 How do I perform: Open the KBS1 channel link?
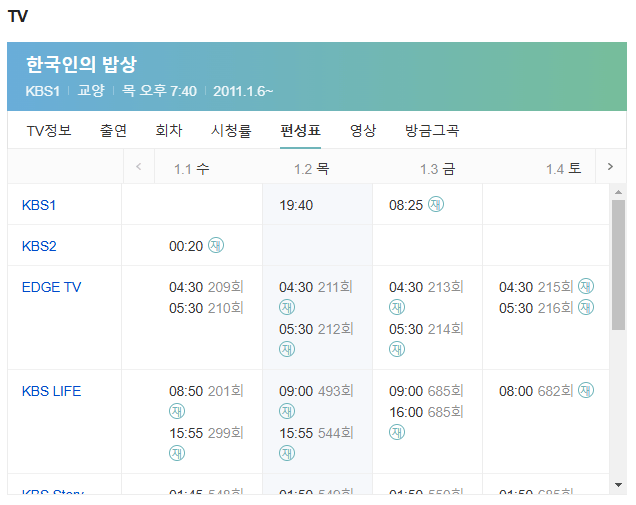pyautogui.click(x=39, y=205)
